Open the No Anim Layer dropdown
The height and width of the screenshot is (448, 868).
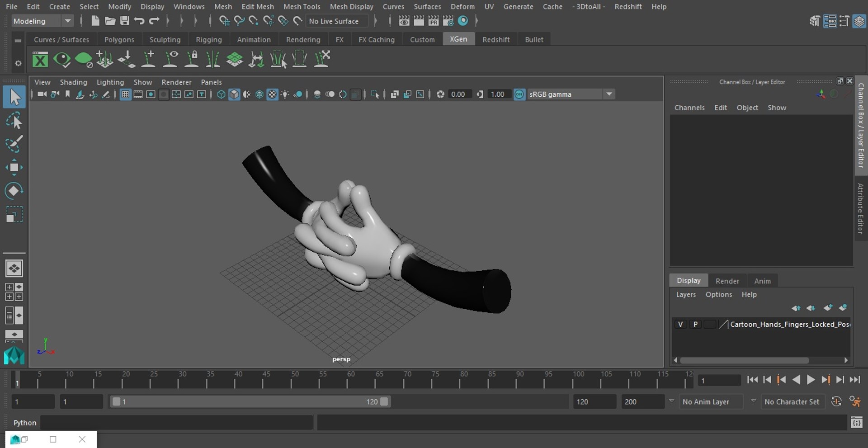711,401
